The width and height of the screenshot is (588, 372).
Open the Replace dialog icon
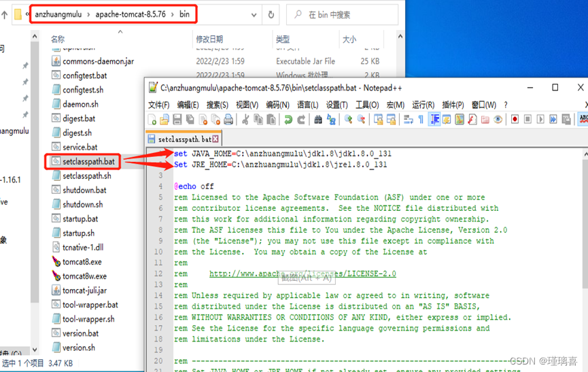coord(331,120)
